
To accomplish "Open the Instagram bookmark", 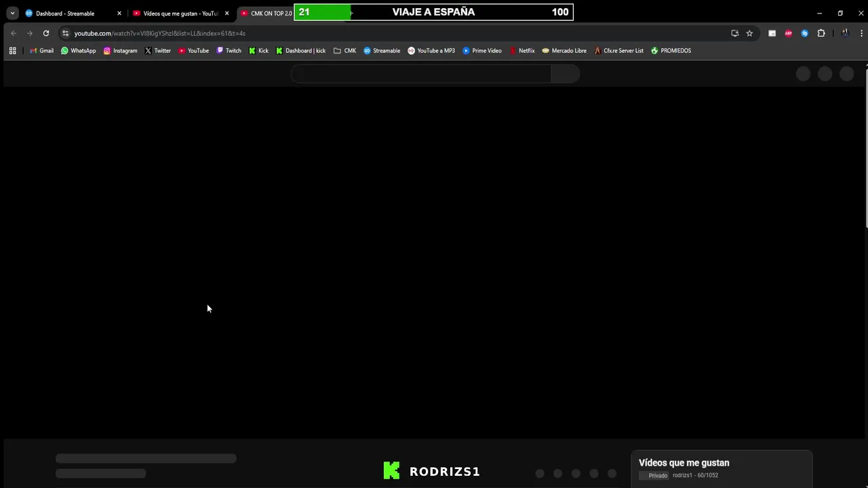I will coord(120,51).
